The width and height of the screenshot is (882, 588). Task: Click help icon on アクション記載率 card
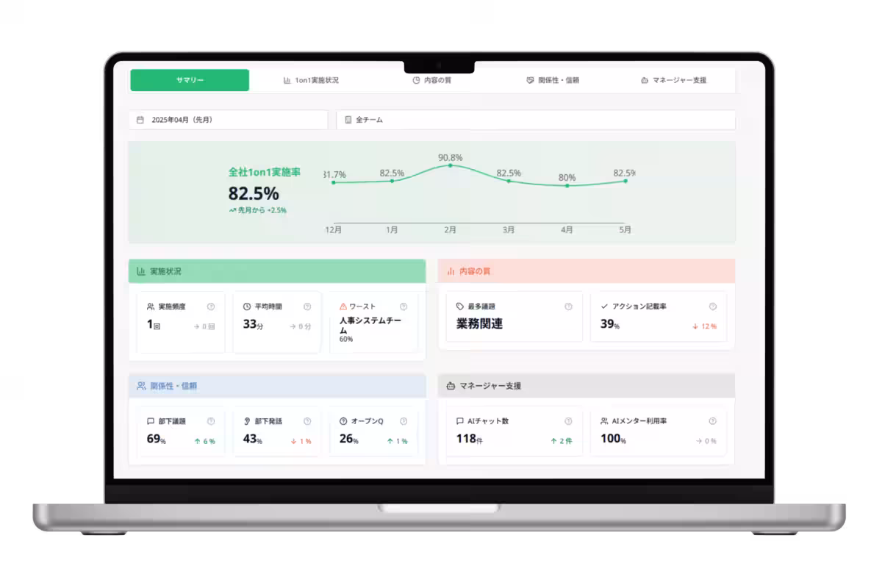coord(712,306)
